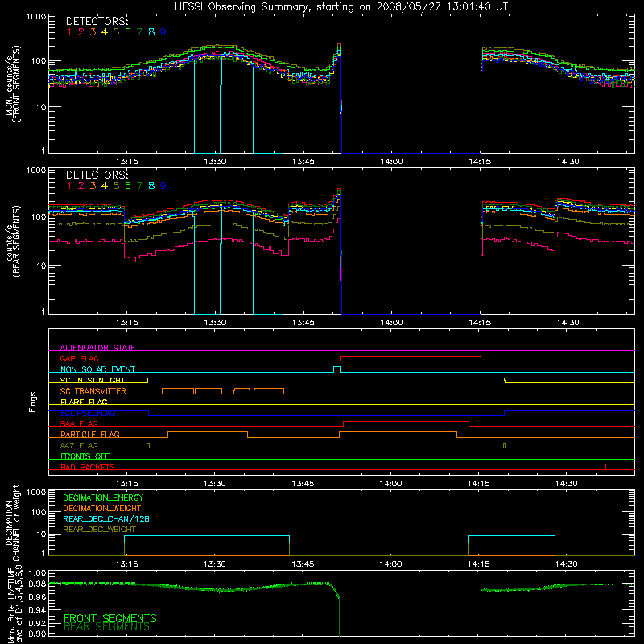This screenshot has width=644, height=644.
Task: Click the cyan NON SOLAR EVENT pulse
Action: coord(336,369)
